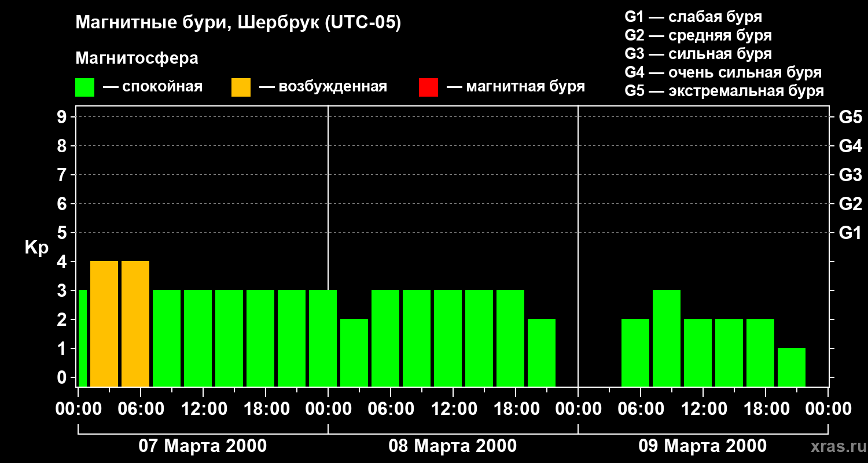
Task: Click the last Kp 2 bar of 08 Марта
Action: (542, 352)
